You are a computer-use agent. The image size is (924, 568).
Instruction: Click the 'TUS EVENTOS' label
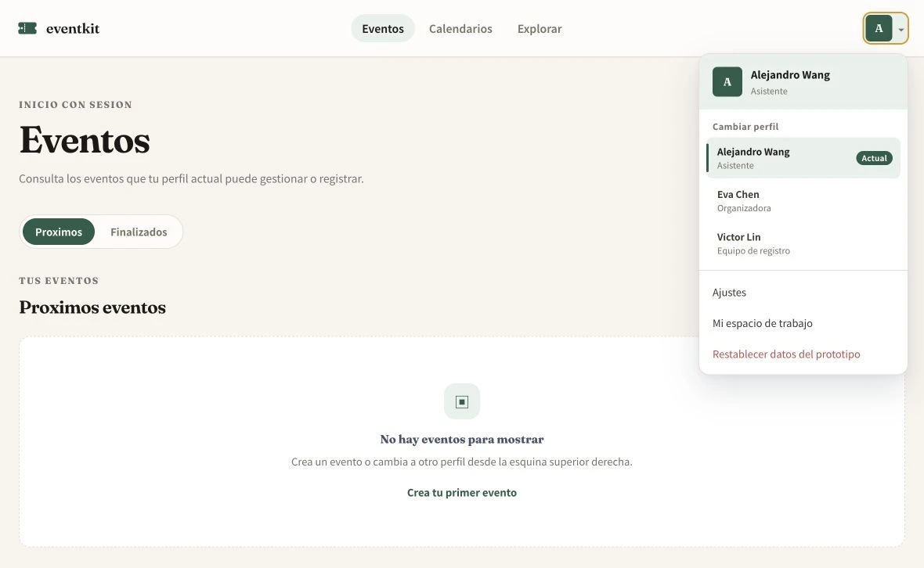click(x=59, y=281)
